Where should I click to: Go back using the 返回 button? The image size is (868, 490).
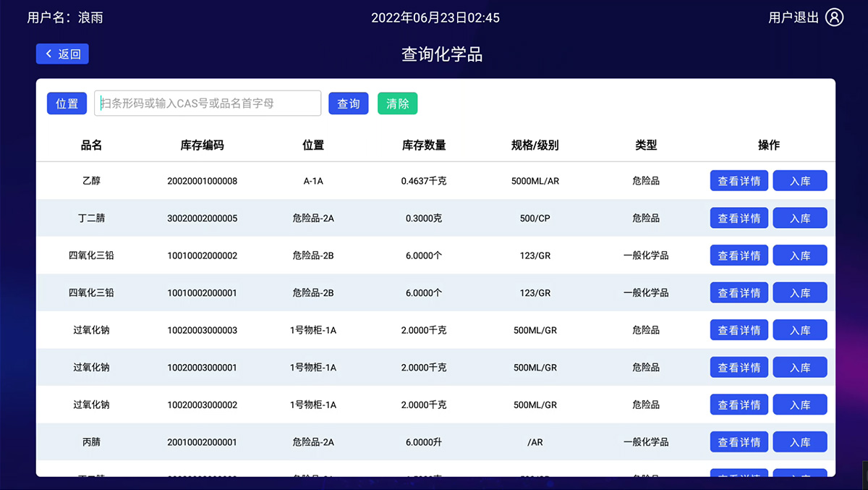(62, 54)
